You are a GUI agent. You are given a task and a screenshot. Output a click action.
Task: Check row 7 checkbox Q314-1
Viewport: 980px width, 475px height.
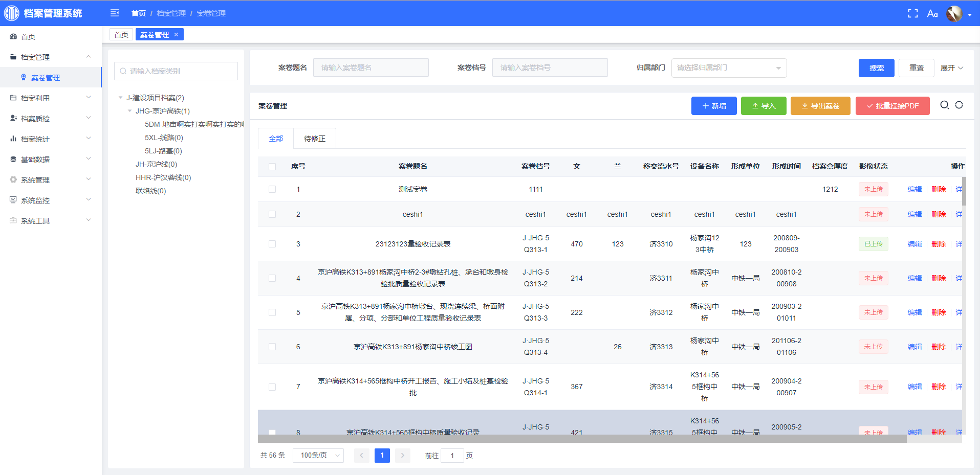272,387
